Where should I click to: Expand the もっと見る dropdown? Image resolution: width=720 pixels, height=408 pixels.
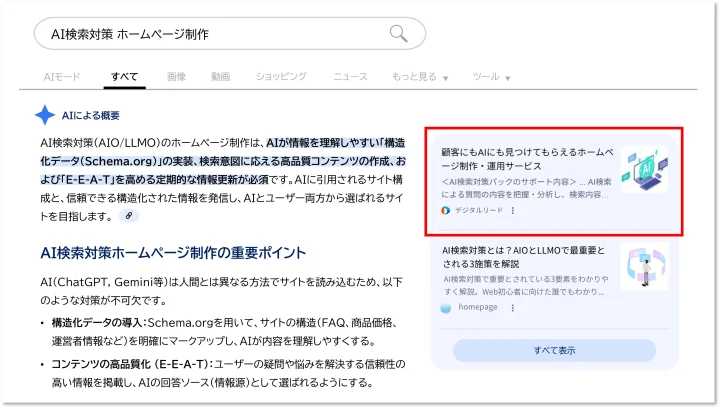(419, 77)
